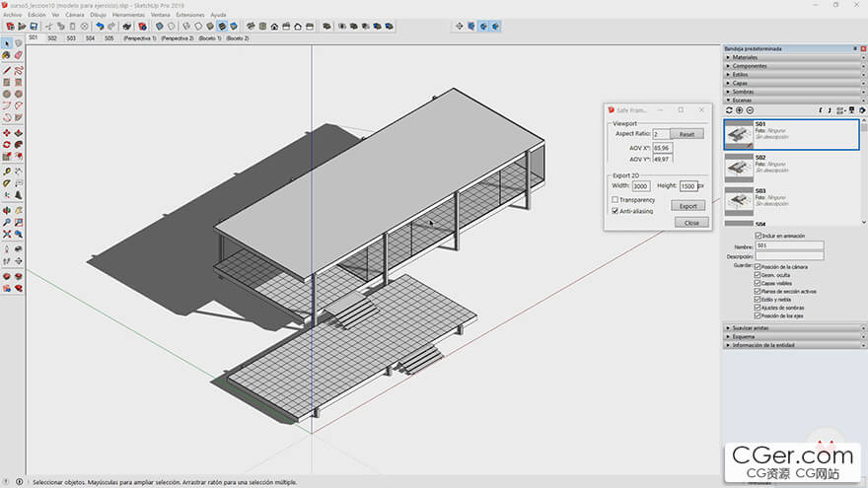Viewport: 868px width, 488px height.
Task: Click the Width input field
Action: tap(641, 186)
